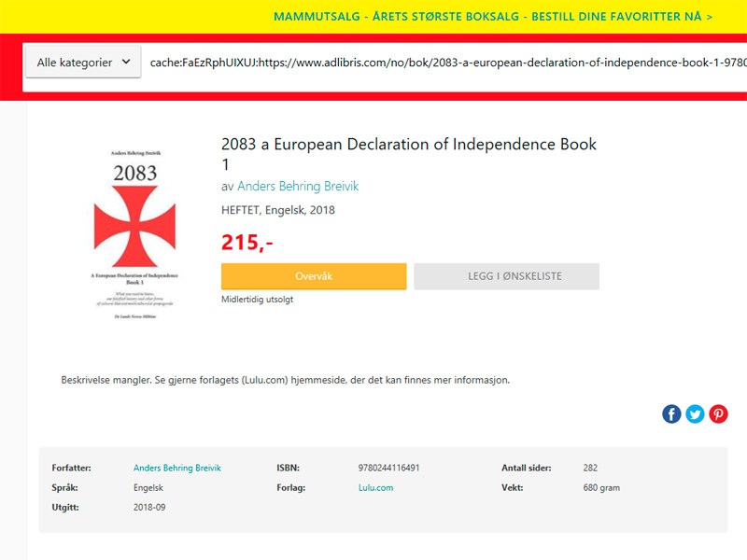This screenshot has height=560, width=747.
Task: Open the author link in the Forfatter row
Action: pyautogui.click(x=177, y=468)
